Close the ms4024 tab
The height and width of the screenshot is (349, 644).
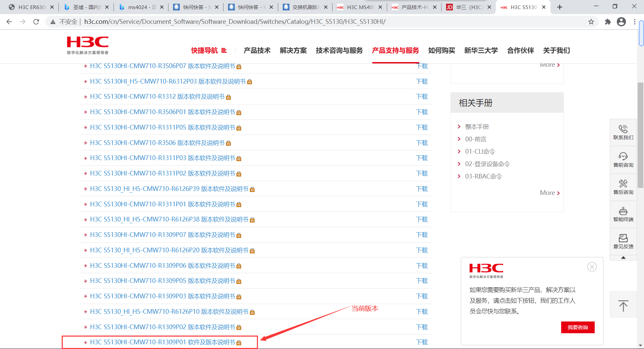pyautogui.click(x=162, y=7)
